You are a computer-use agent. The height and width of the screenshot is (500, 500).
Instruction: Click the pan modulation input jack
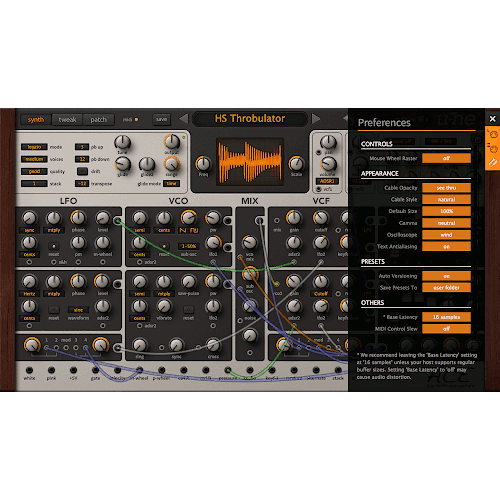(x=319, y=152)
